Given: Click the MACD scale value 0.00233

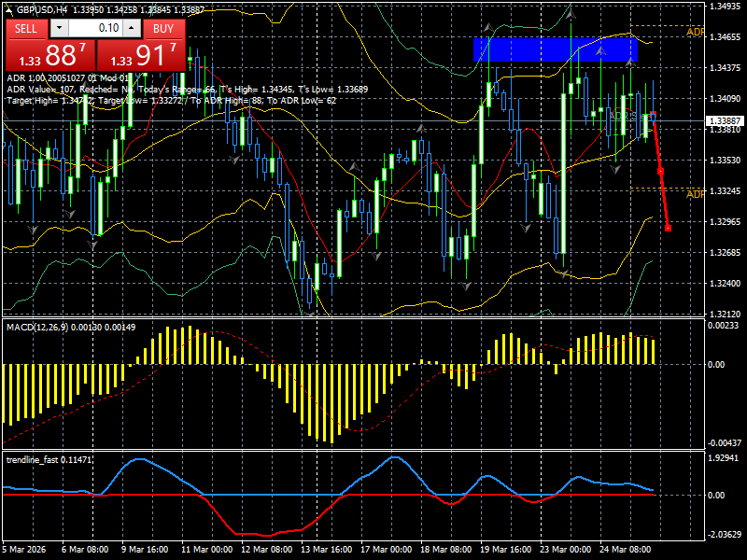Looking at the screenshot, I should [x=723, y=326].
